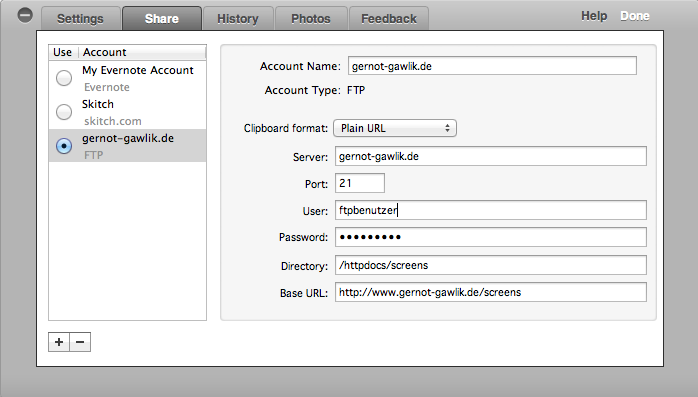Select the My Evernote Account row text
This screenshot has height=397, width=698.
[x=138, y=70]
